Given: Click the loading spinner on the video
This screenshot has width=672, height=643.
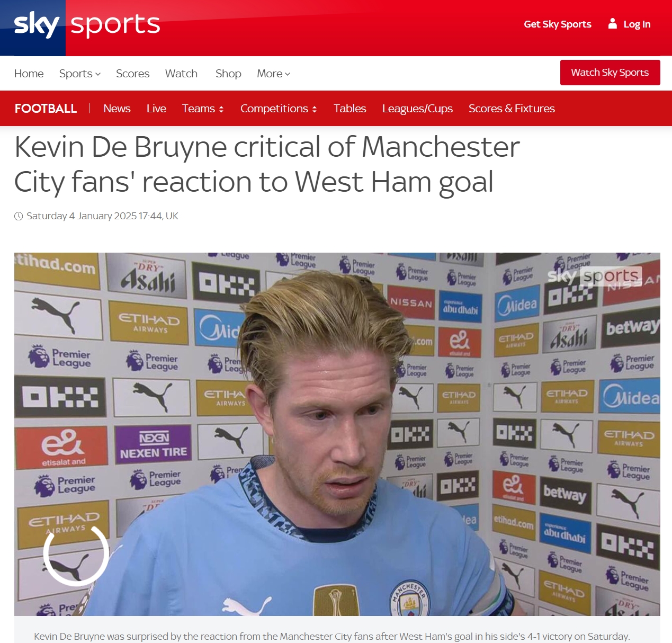Looking at the screenshot, I should coord(76,554).
